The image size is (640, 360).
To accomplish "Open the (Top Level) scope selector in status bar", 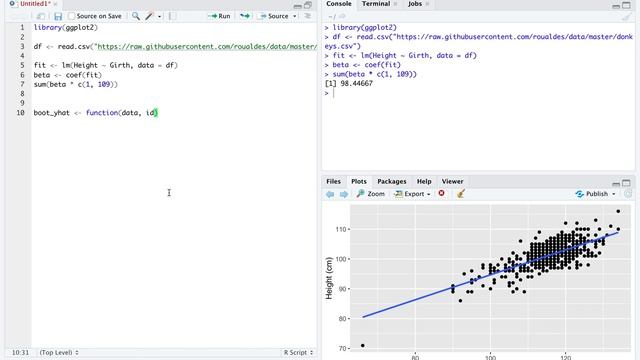I will [x=59, y=352].
